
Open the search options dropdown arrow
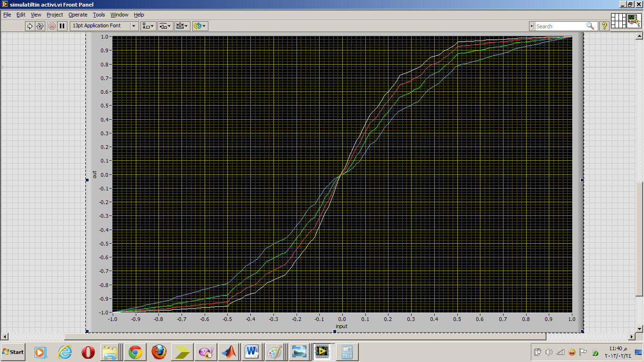(532, 26)
